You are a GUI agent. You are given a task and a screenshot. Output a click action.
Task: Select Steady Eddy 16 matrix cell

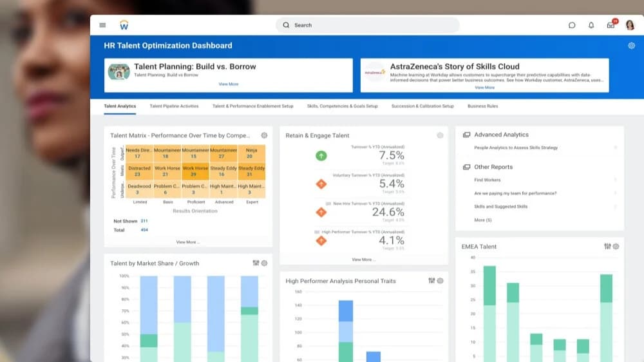(x=223, y=171)
